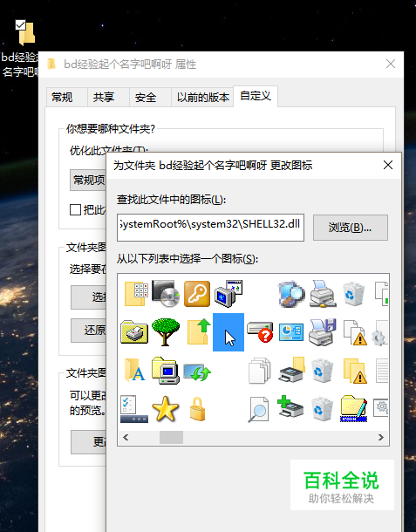Choose the gold star icon
The width and height of the screenshot is (416, 532).
[x=165, y=409]
